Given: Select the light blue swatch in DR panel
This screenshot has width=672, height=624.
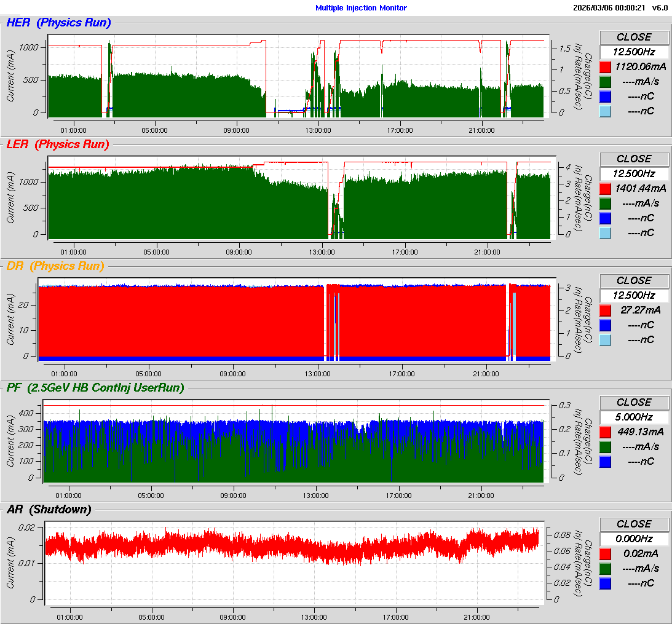Looking at the screenshot, I should [x=605, y=339].
